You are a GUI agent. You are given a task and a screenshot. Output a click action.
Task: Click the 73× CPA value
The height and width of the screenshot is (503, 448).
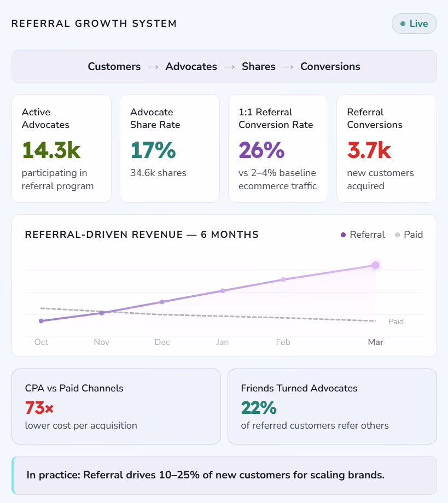[x=39, y=408]
